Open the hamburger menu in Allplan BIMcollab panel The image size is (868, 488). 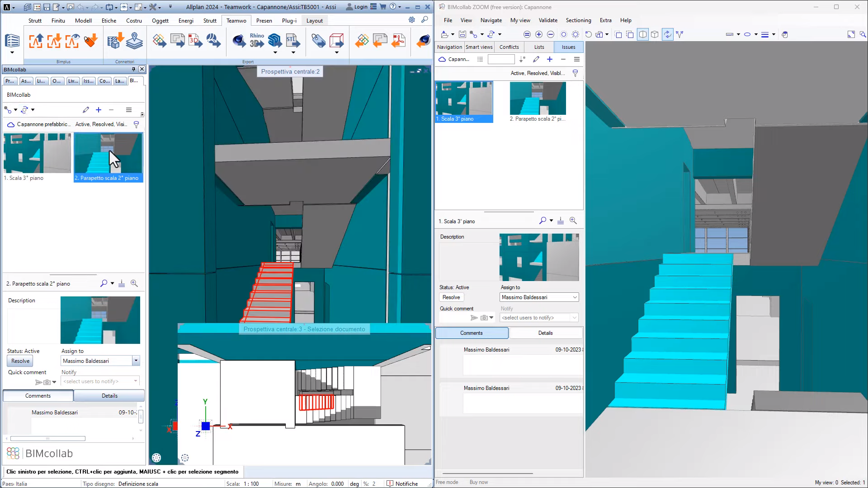[129, 110]
